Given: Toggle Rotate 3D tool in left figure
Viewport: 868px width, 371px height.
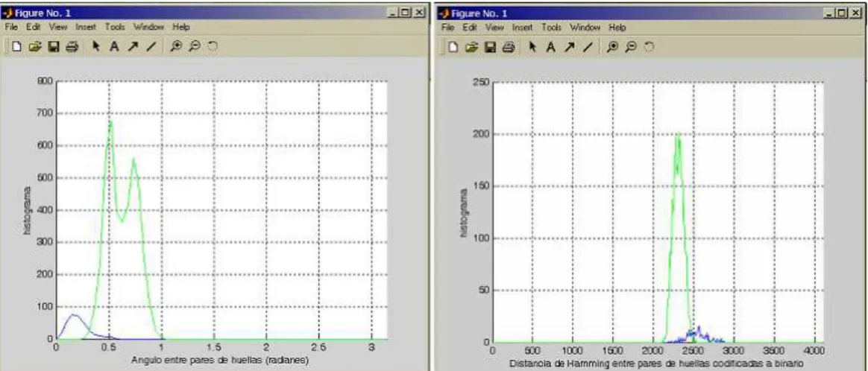Looking at the screenshot, I should tap(213, 47).
